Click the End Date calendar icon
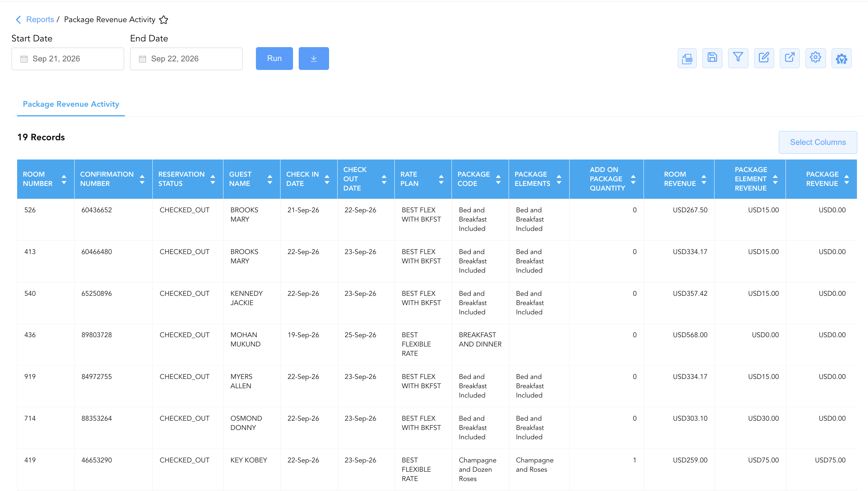This screenshot has height=491, width=868. [142, 59]
